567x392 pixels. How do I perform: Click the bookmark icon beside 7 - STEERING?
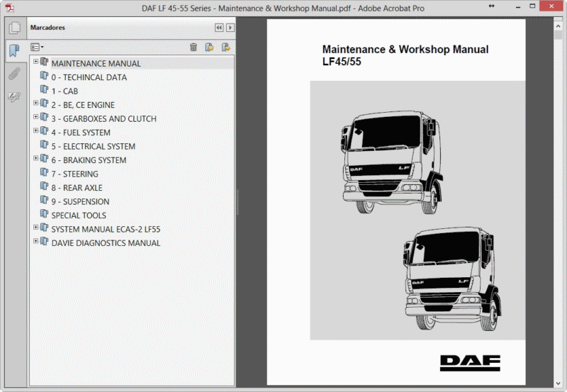pyautogui.click(x=44, y=172)
